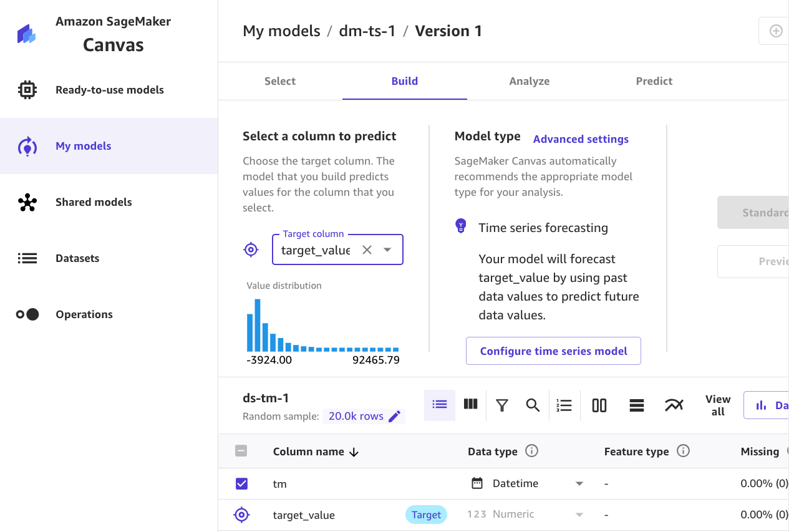Navigate to My models breadcrumb

281,31
